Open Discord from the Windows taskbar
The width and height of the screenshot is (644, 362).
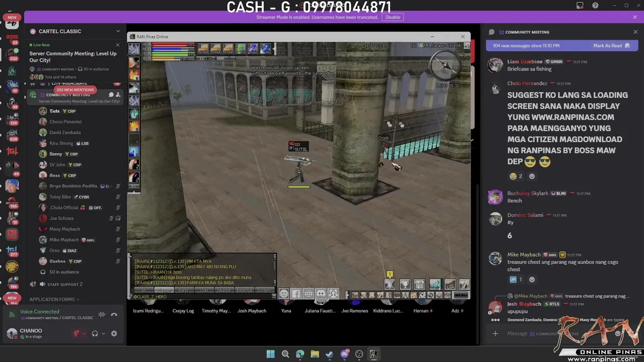pyautogui.click(x=345, y=354)
